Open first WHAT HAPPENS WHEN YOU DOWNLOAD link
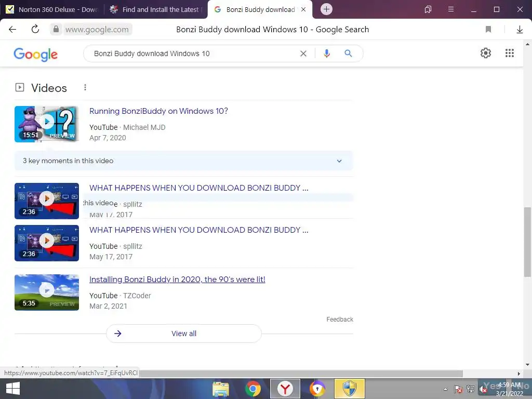 pyautogui.click(x=199, y=188)
